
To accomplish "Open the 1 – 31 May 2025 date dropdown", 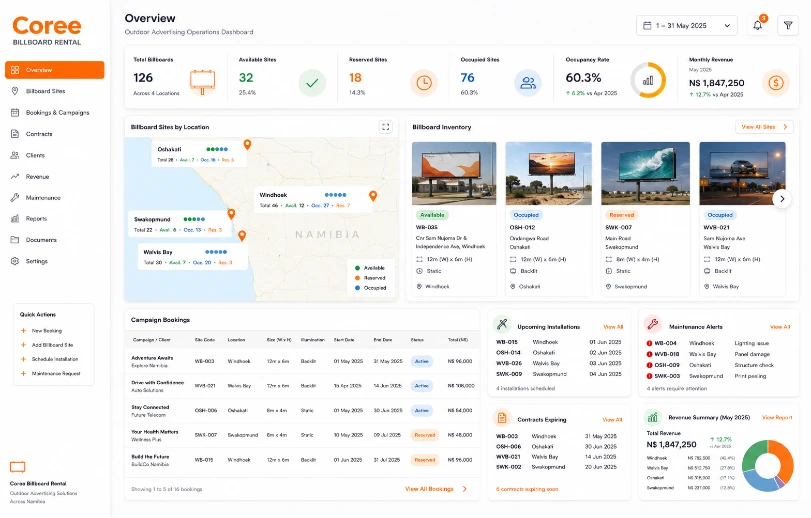I will coord(686,25).
